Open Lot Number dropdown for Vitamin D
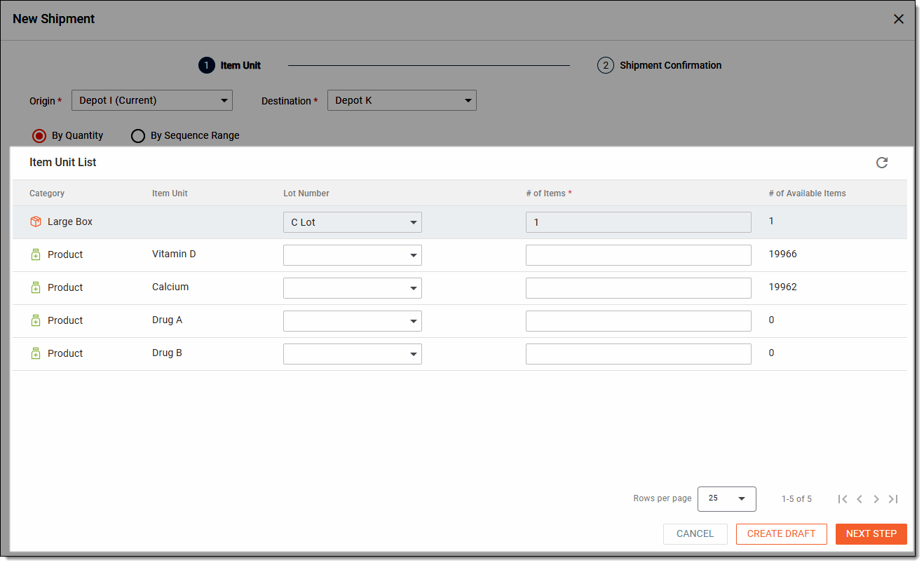This screenshot has height=565, width=924. point(353,255)
